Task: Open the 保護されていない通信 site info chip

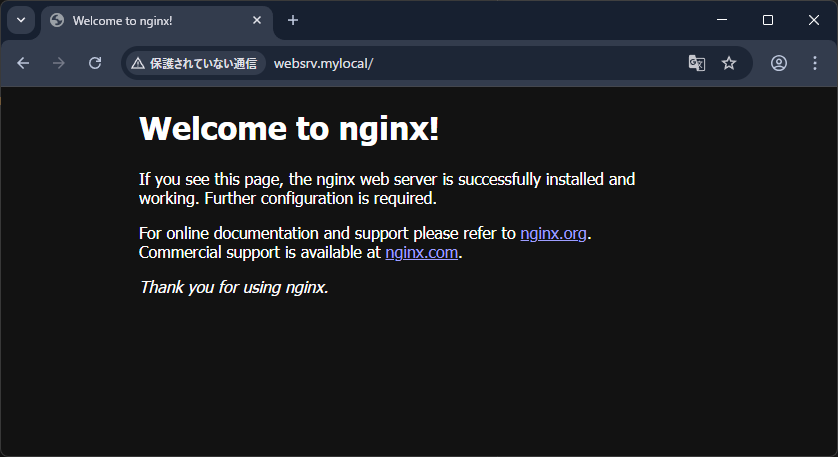Action: 196,64
